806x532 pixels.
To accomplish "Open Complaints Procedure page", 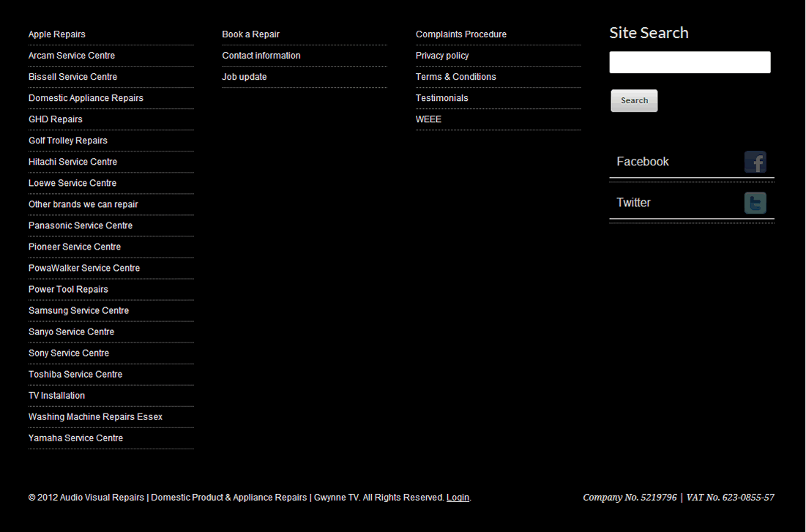I will point(461,34).
